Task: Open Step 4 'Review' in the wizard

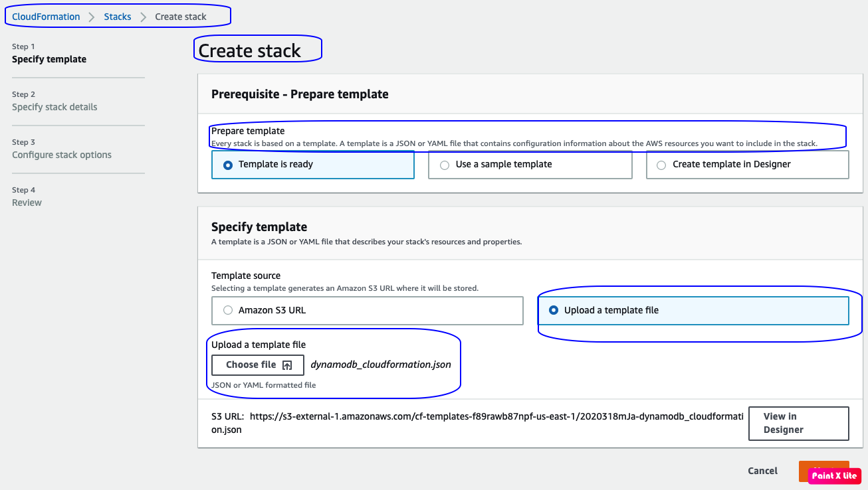Action: click(27, 203)
